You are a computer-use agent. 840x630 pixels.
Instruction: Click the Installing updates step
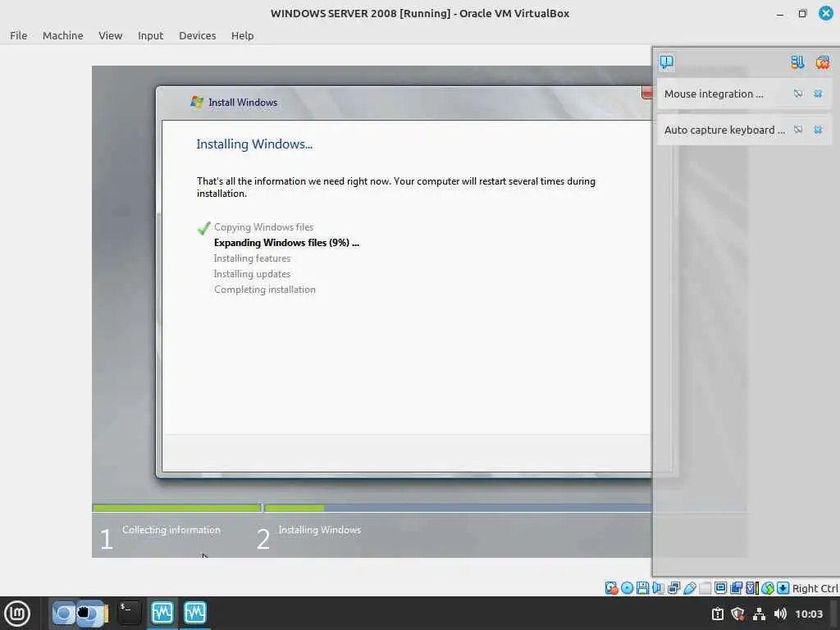click(x=252, y=274)
